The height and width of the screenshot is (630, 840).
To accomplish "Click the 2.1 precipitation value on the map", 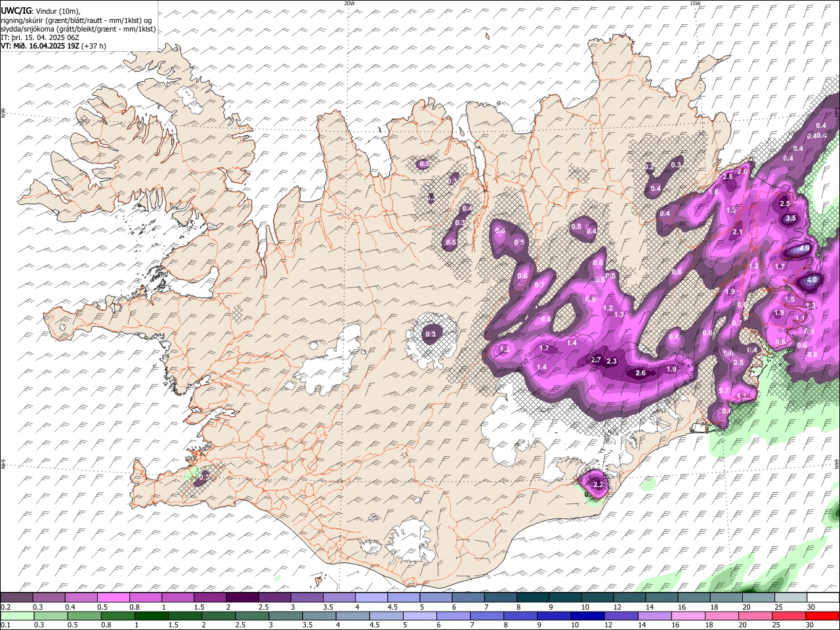I will point(737,232).
